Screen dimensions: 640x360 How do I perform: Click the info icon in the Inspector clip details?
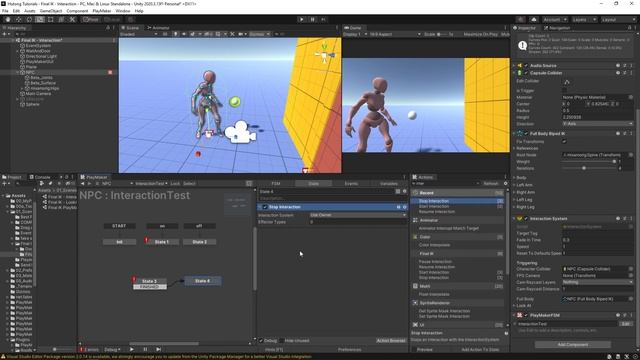522,46
